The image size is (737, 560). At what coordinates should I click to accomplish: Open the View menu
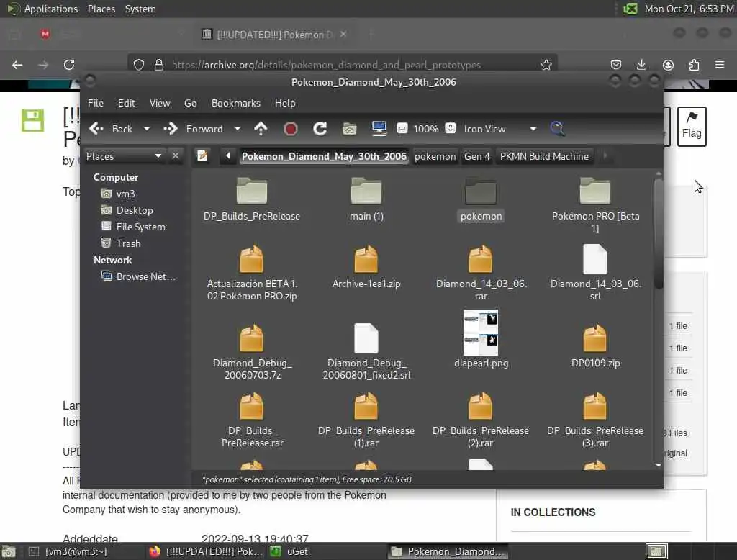[x=160, y=103]
